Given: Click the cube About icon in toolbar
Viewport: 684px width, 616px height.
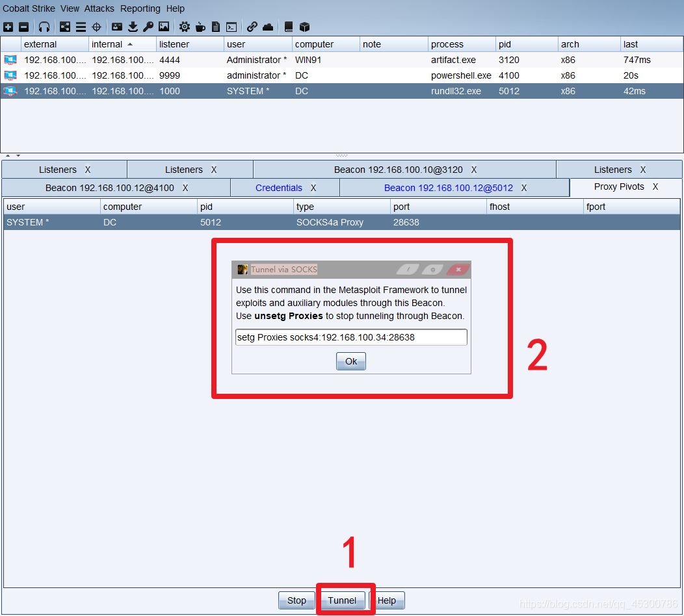Looking at the screenshot, I should [304, 27].
